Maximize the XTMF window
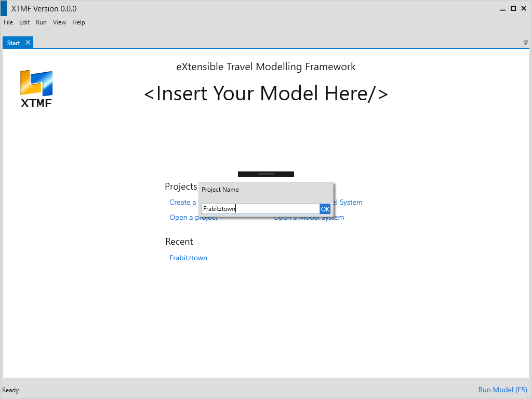Image resolution: width=532 pixels, height=399 pixels. pos(513,8)
